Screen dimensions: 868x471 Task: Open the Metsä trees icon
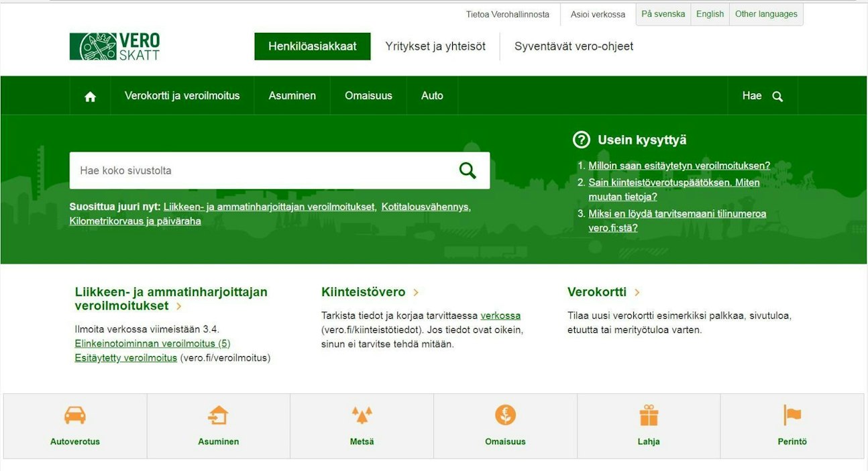point(362,415)
